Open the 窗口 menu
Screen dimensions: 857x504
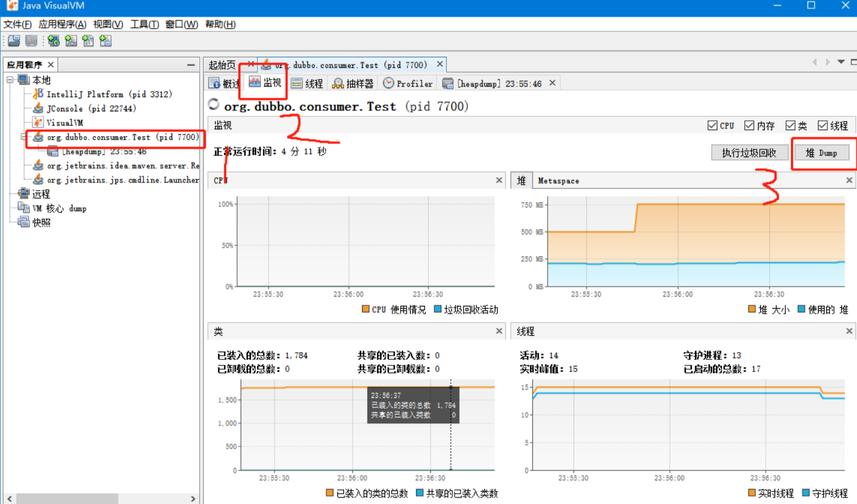[182, 24]
